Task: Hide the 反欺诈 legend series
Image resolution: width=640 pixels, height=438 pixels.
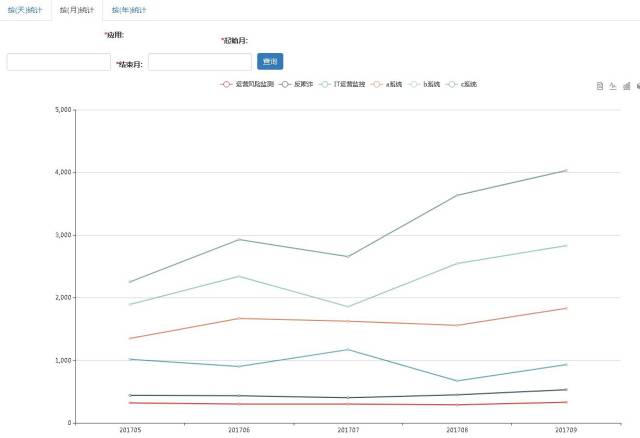Action: 297,84
